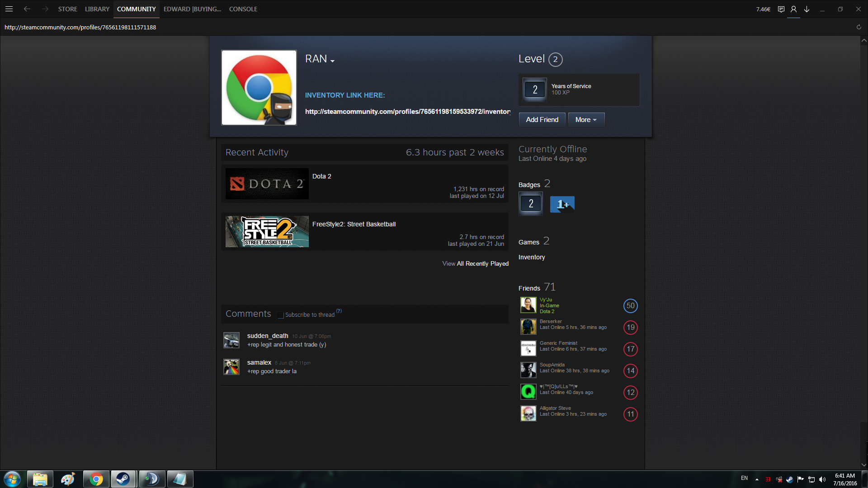Switch to the LIBRARY tab
868x488 pixels.
tap(97, 9)
